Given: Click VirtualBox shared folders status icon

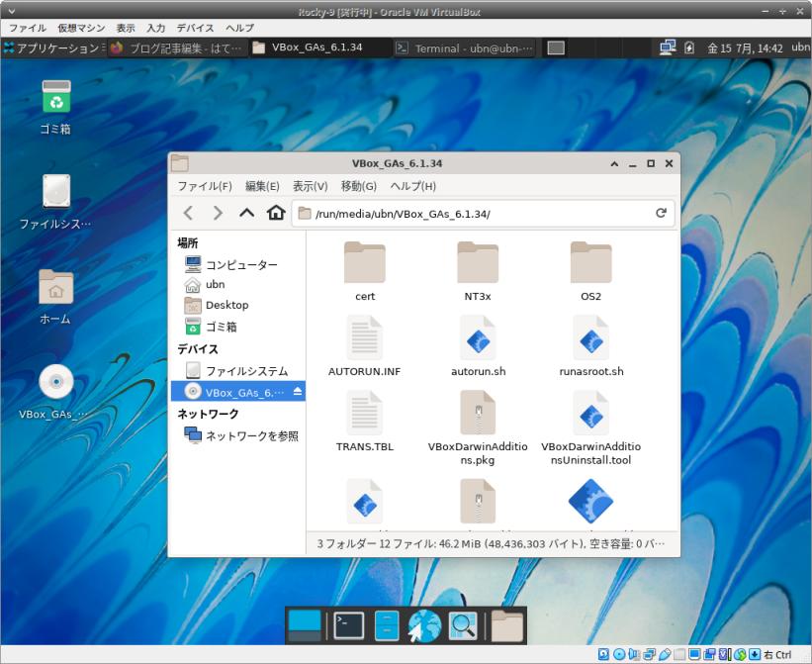Looking at the screenshot, I should click(x=679, y=654).
